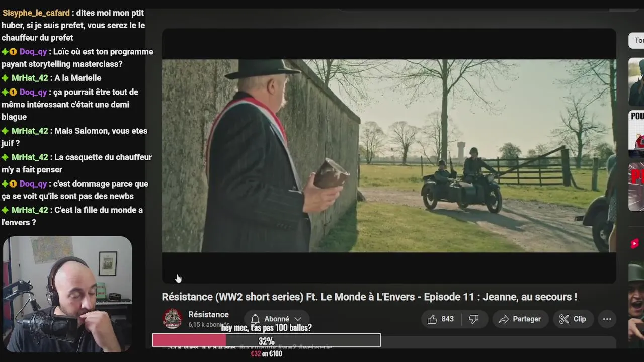Dislike the video
The image size is (644, 362).
[474, 319]
